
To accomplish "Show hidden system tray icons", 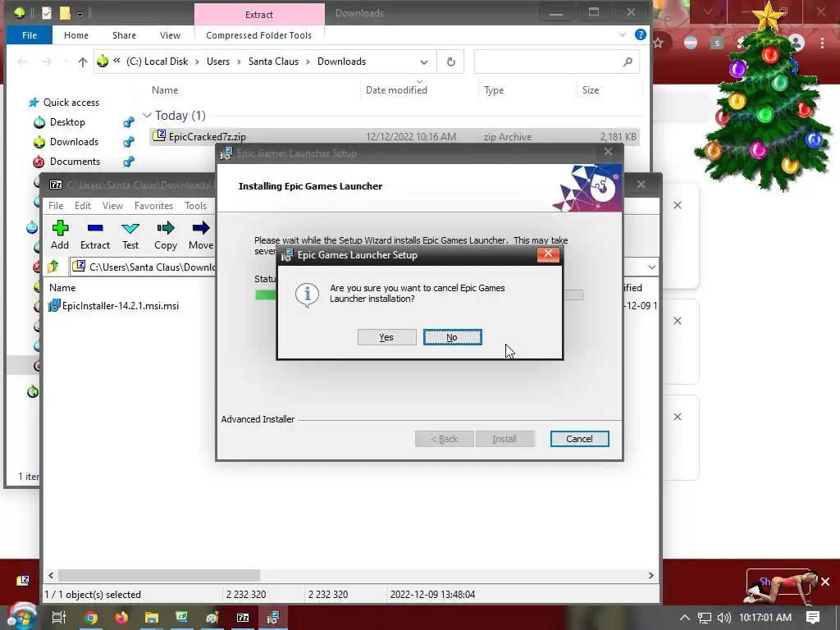I will tap(685, 618).
